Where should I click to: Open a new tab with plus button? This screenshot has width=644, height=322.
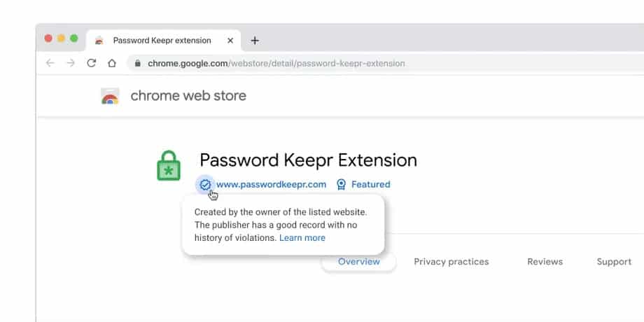(x=255, y=41)
